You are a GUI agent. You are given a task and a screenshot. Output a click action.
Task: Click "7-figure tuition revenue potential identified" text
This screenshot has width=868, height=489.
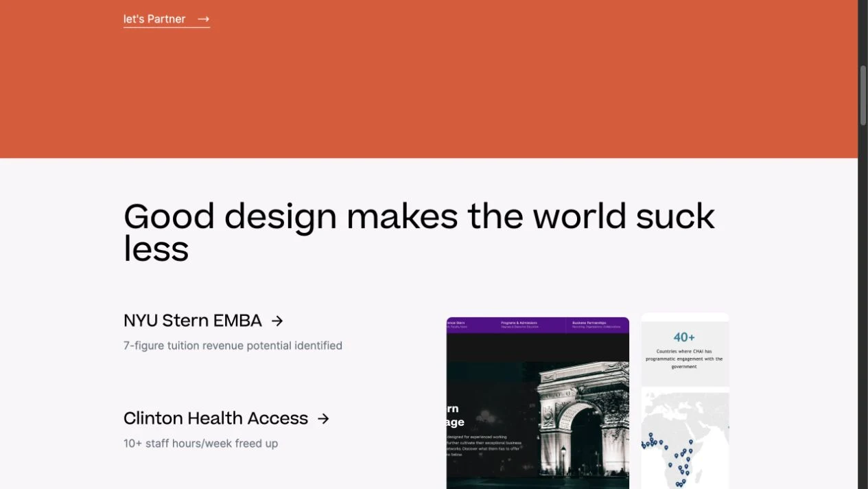[233, 345]
